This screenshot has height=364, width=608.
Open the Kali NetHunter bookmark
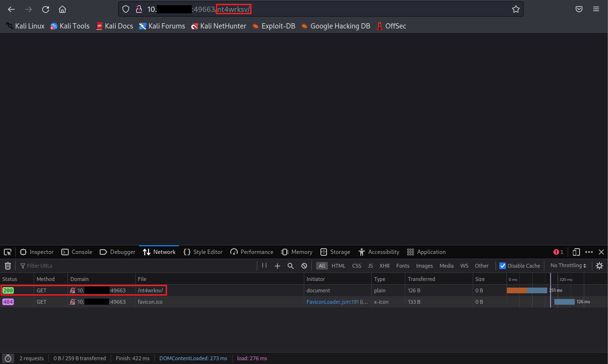(218, 26)
